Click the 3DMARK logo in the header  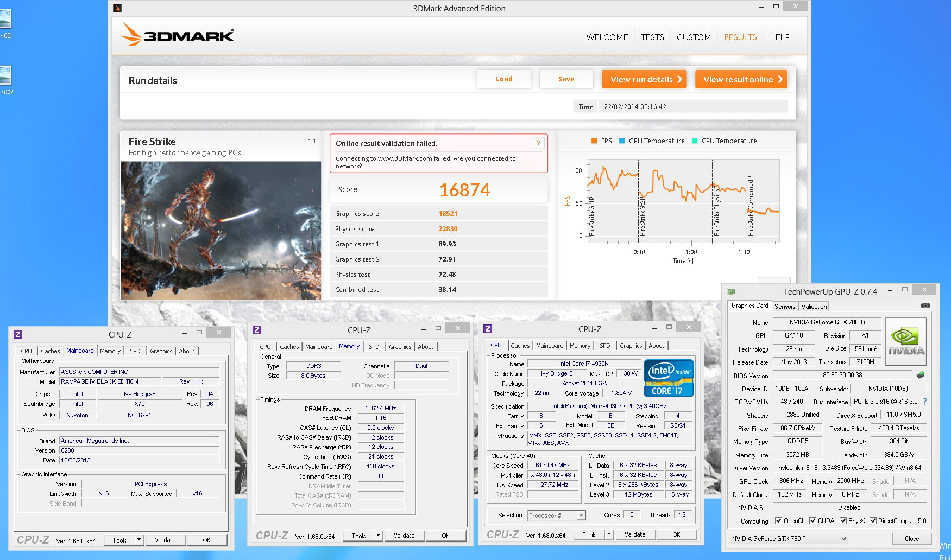[177, 35]
